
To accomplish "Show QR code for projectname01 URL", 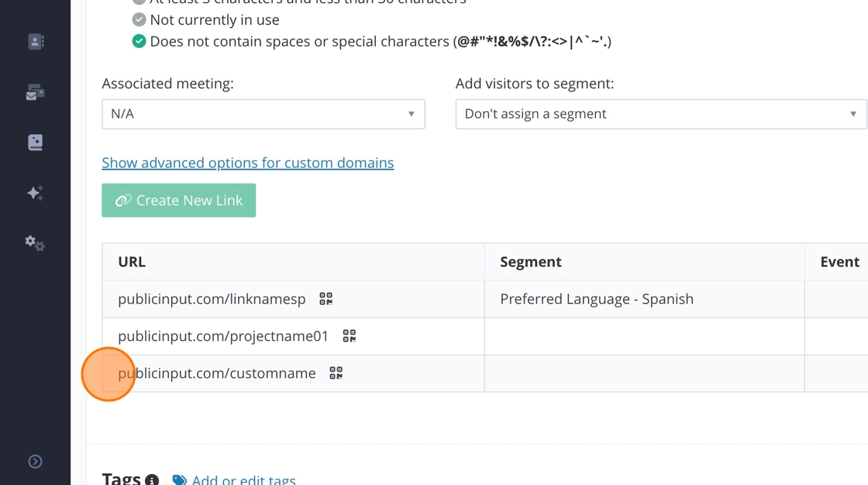I will 350,336.
